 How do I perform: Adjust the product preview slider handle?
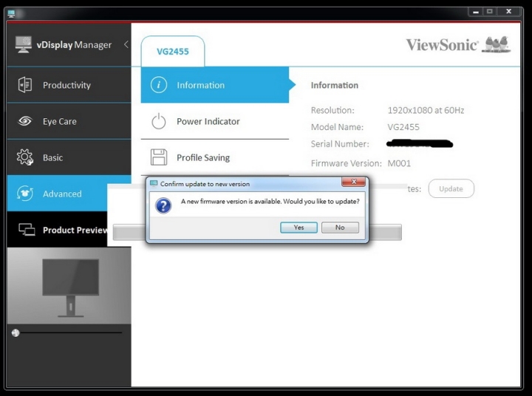(x=16, y=333)
